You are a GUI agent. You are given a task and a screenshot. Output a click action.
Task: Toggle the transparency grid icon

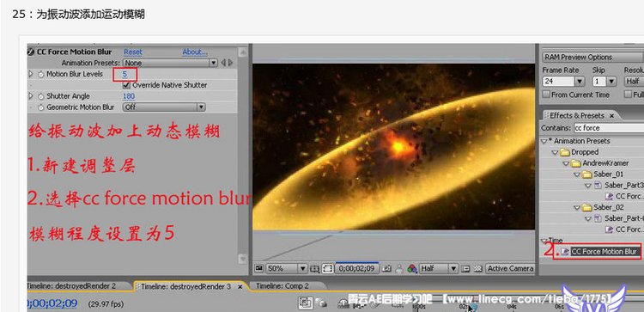point(477,269)
